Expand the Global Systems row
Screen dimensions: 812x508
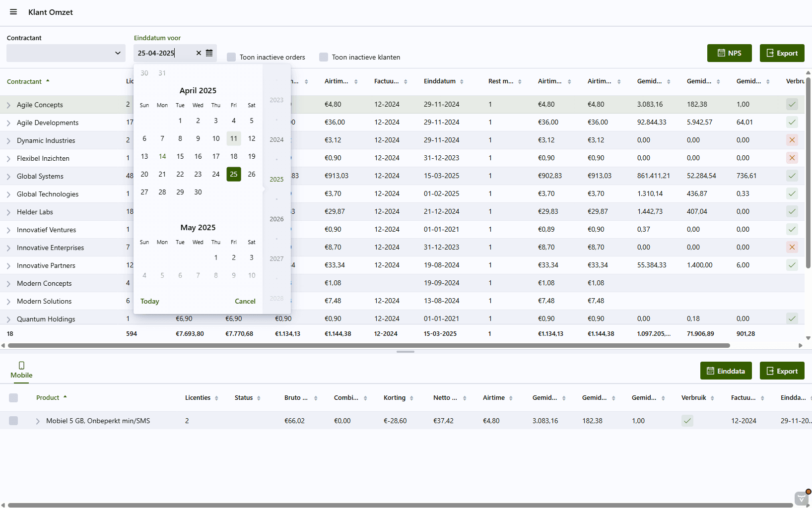tap(8, 177)
